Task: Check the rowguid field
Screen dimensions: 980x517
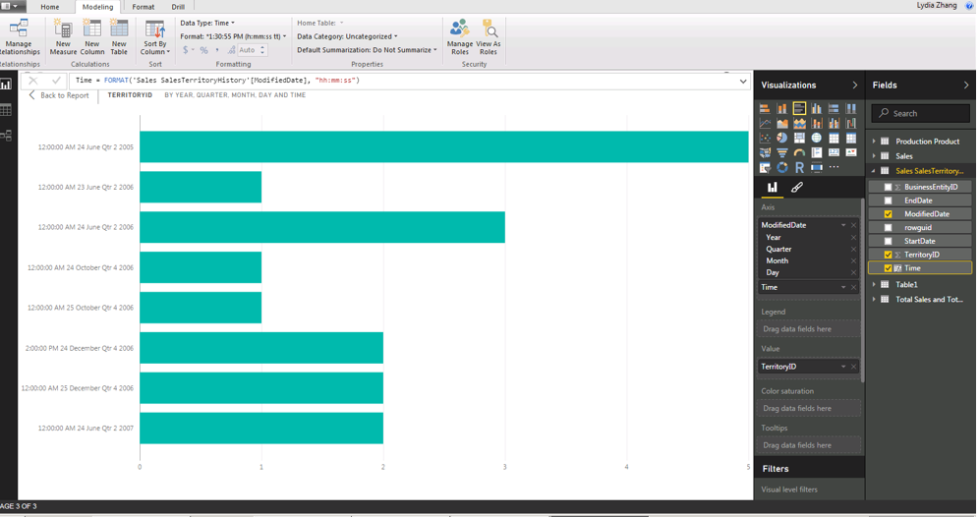Action: coord(888,228)
